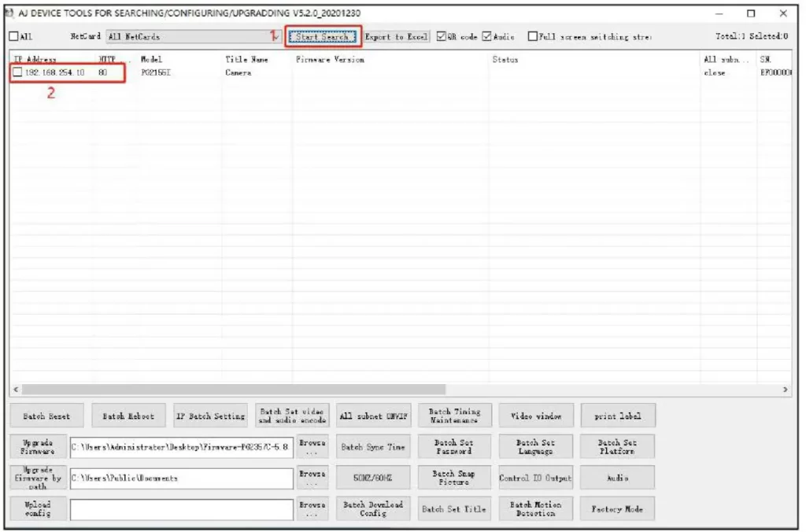Open IP Batch Setting
This screenshot has height=532, width=806.
(x=211, y=416)
